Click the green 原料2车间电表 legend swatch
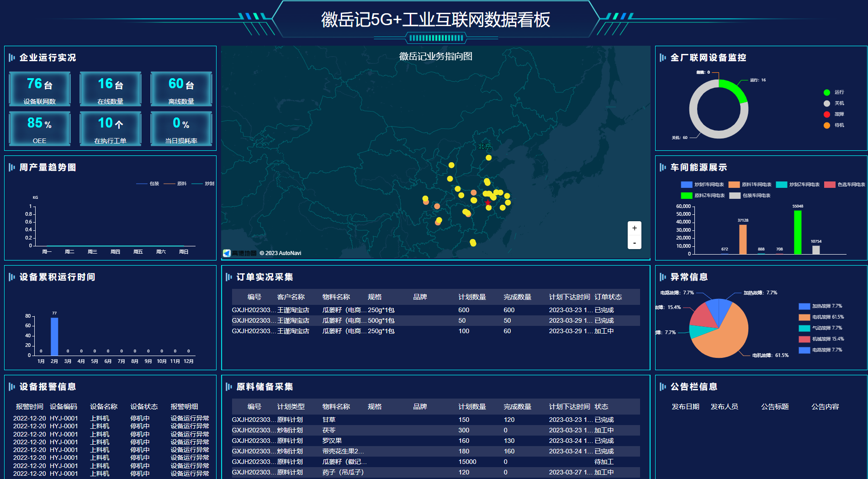 [x=686, y=196]
